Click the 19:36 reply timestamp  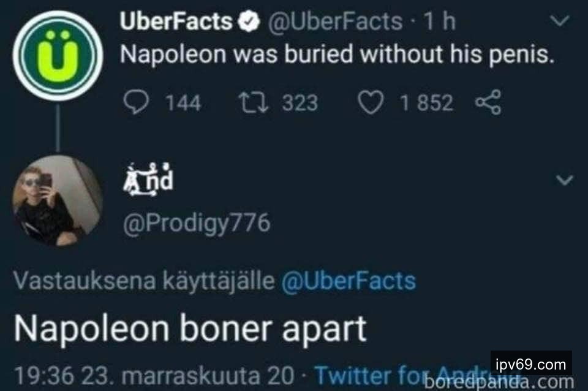tap(37, 374)
